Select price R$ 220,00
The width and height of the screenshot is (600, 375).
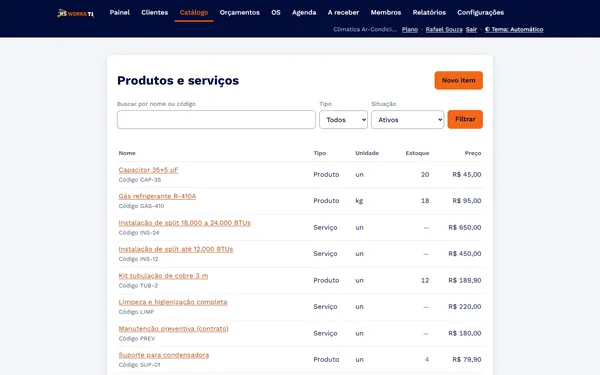[465, 307]
